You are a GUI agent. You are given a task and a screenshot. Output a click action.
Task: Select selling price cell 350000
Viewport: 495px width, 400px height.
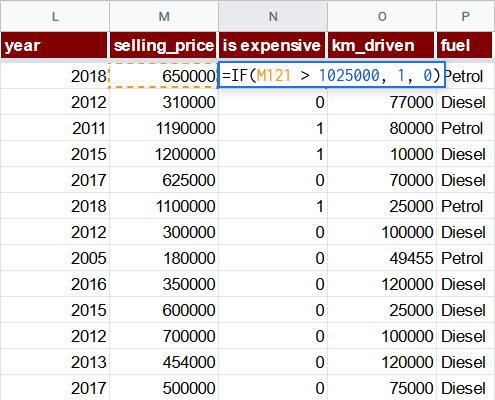click(164, 284)
